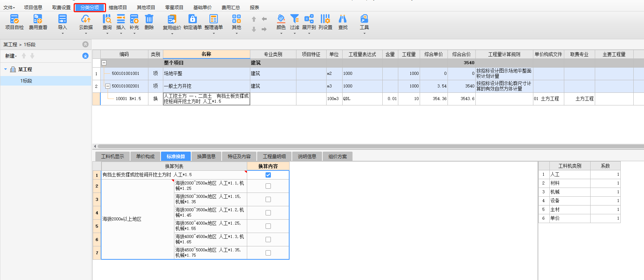Image resolution: width=644 pixels, height=280 pixels.
Task: Select the 整理清单 icon
Action: click(213, 19)
